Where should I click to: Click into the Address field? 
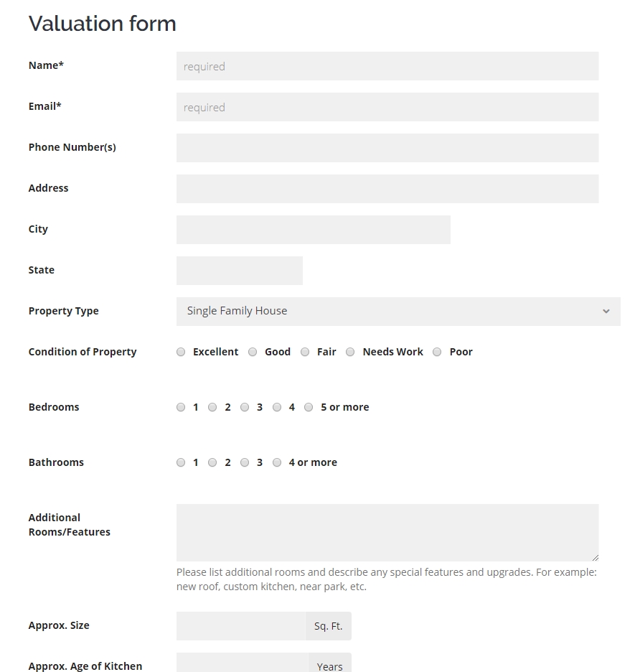[387, 189]
